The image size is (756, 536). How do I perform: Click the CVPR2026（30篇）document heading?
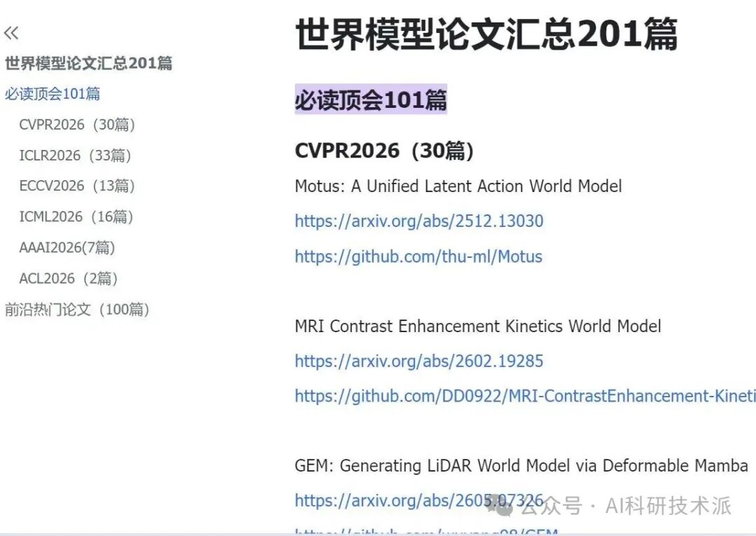point(384,151)
